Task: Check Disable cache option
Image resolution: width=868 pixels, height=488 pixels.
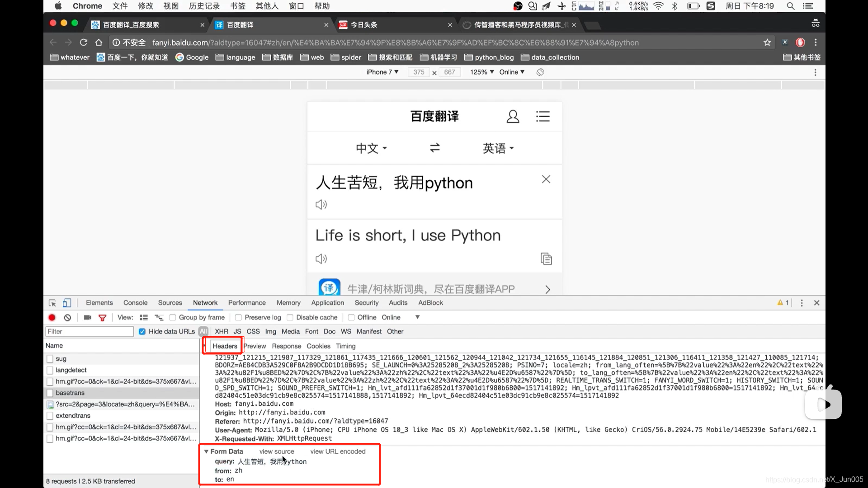Action: click(x=290, y=318)
